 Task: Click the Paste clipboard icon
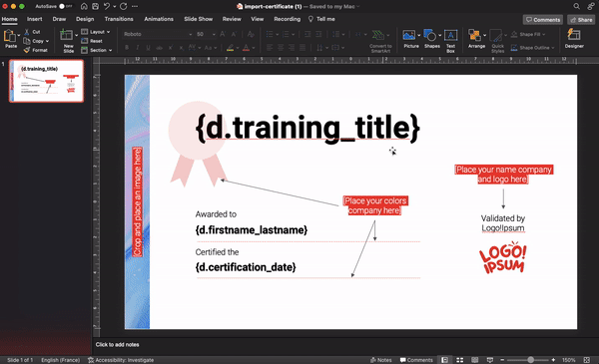9,36
